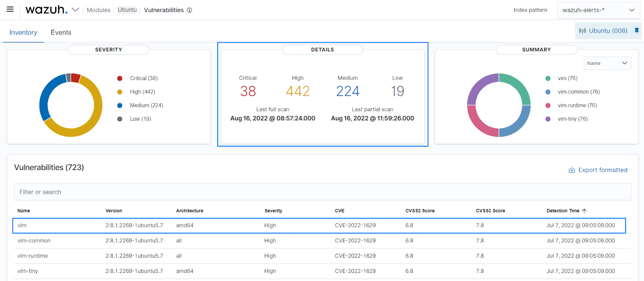
Task: Click the amd64 architecture in vim-tiny row
Action: [x=185, y=271]
